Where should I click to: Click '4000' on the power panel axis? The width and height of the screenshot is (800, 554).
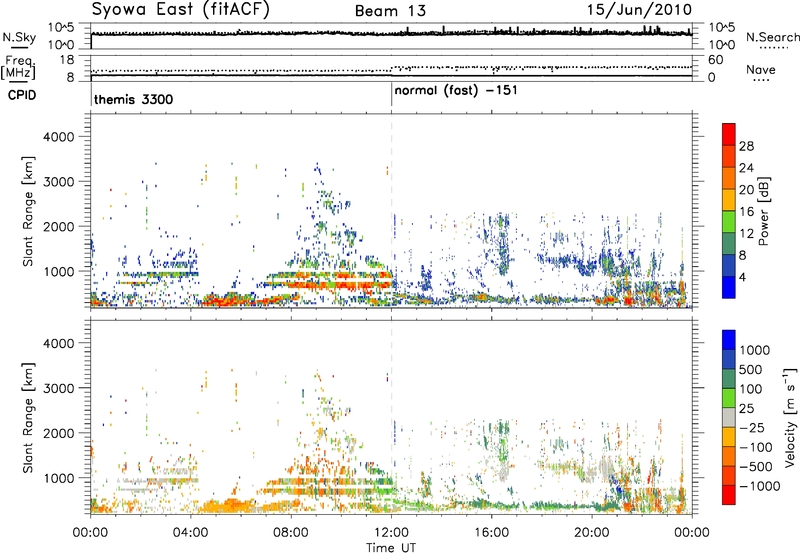[58, 137]
